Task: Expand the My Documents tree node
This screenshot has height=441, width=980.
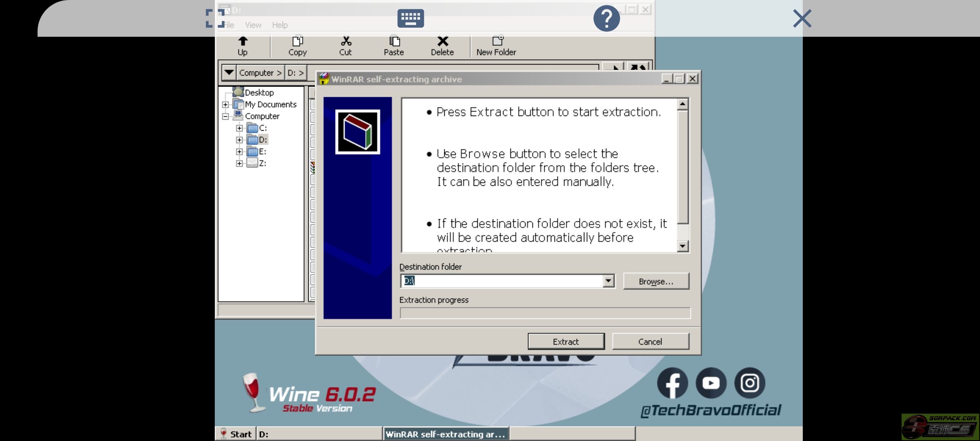Action: click(225, 105)
